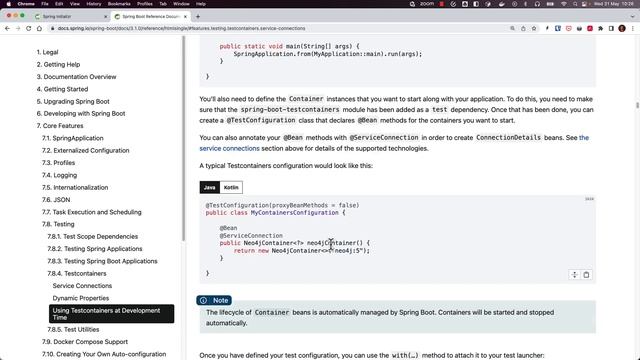Select the Java code tab
Image resolution: width=640 pixels, height=360 pixels.
[x=209, y=187]
